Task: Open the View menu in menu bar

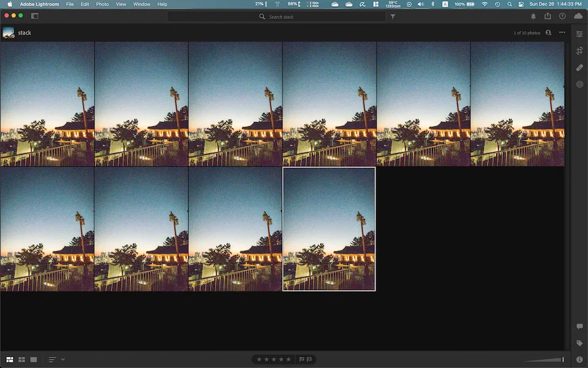Action: (121, 4)
